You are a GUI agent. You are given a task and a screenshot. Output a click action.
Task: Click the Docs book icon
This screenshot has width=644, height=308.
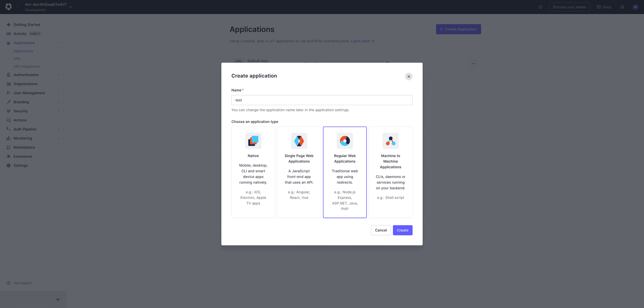(x=599, y=7)
